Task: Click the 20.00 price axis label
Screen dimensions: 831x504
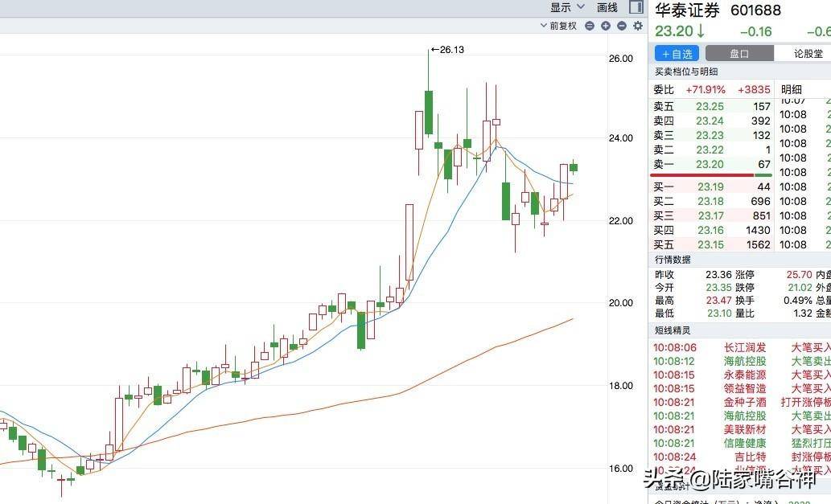Action: pyautogui.click(x=620, y=303)
